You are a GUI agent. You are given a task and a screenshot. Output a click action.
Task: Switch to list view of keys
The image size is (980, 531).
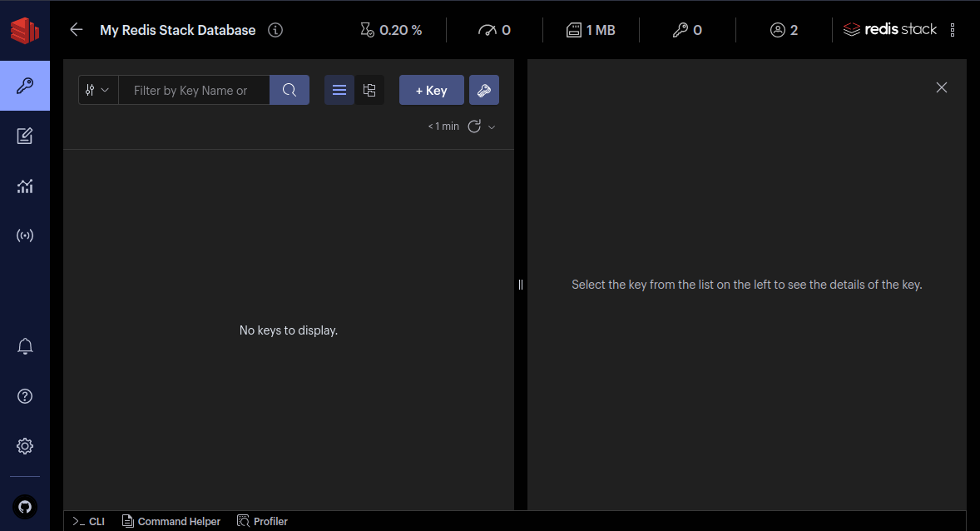coord(339,90)
